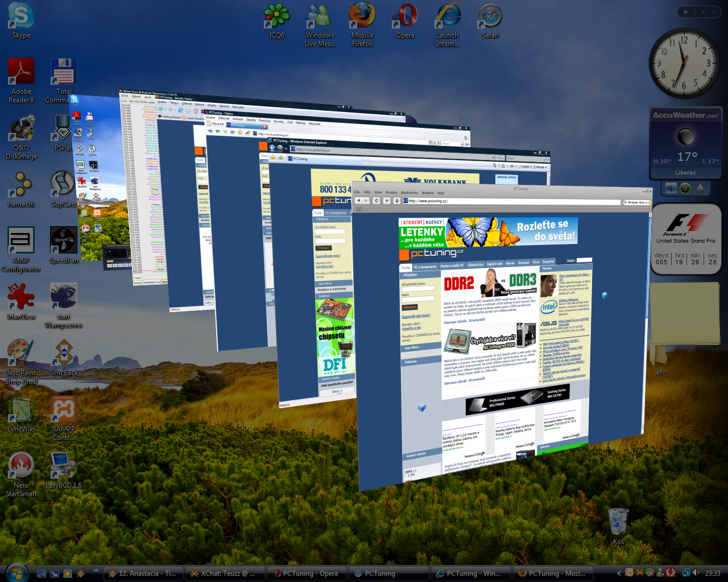Launch SpeedFan from the desktop

pos(64,246)
